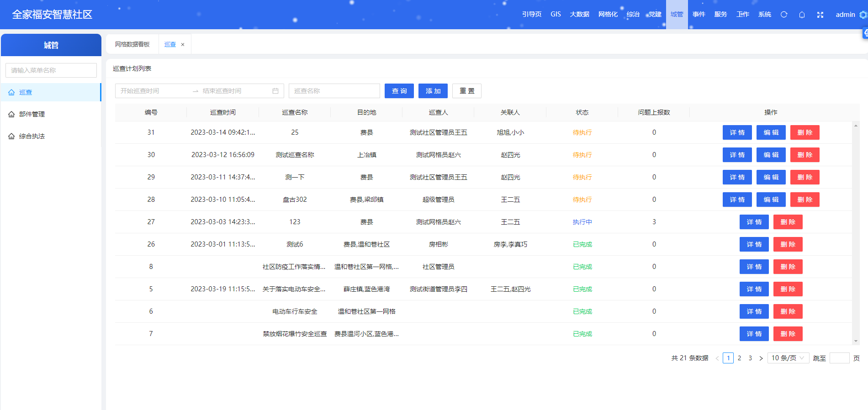868x410 pixels.
Task: Open the GIS menu
Action: coord(556,15)
